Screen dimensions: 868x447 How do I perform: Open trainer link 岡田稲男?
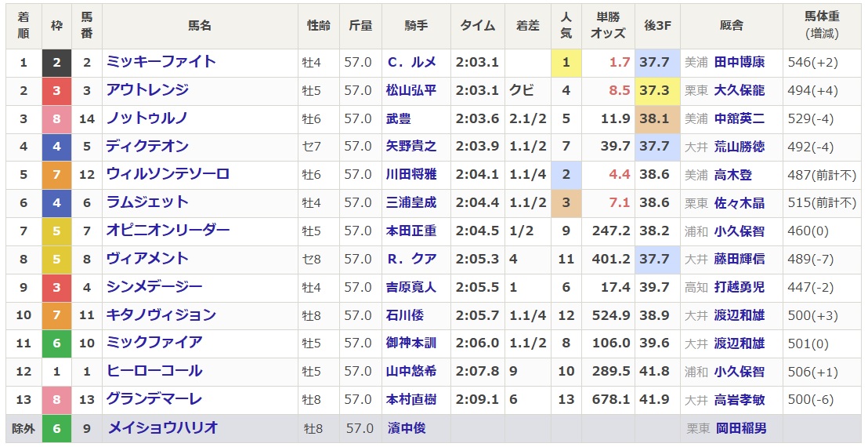[x=741, y=429]
